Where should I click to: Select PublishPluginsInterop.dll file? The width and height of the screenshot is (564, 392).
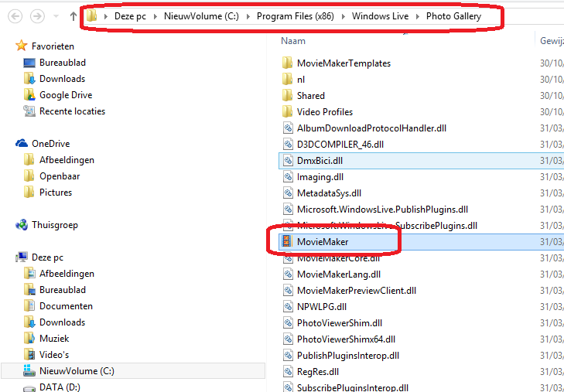[348, 356]
